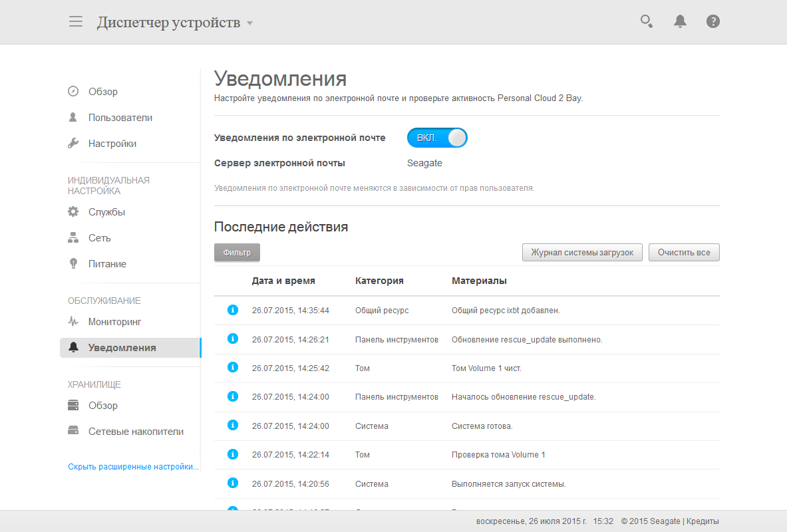Viewport: 787px width, 532px height.
Task: Click the bell icon beside sidebar Уведомления
Action: (73, 347)
